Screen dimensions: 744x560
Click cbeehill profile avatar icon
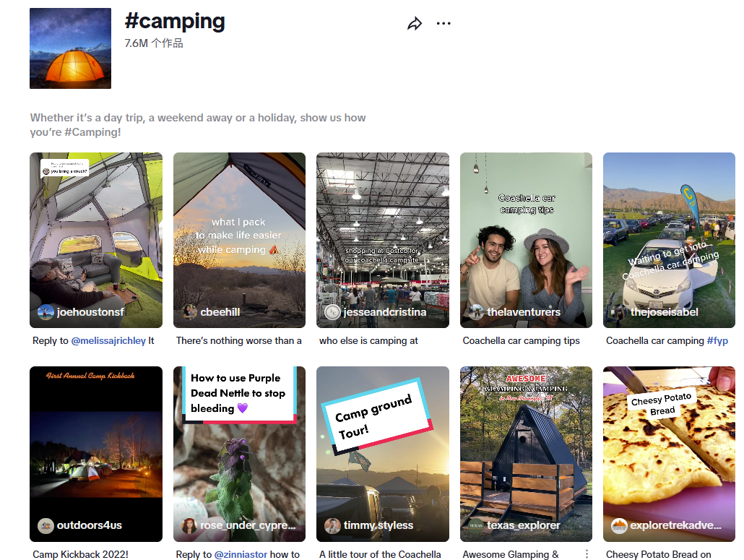pyautogui.click(x=190, y=312)
